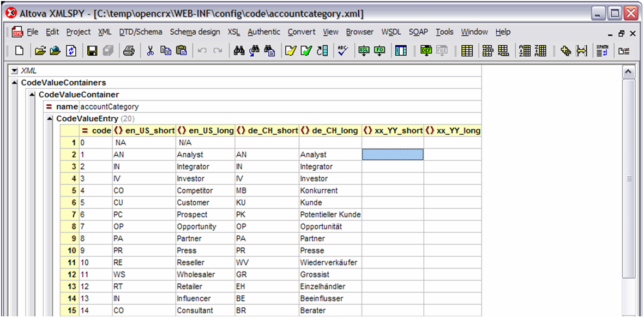Open the Authentic menu
Image resolution: width=644 pixels, height=318 pixels.
pos(264,32)
